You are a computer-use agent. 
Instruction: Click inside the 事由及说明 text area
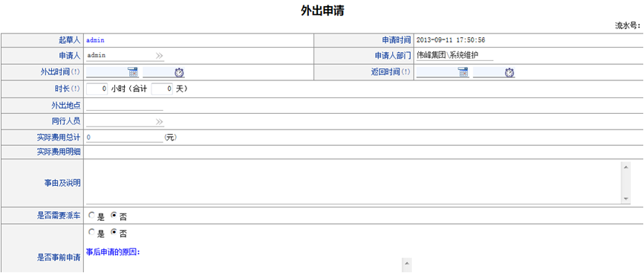tap(354, 182)
